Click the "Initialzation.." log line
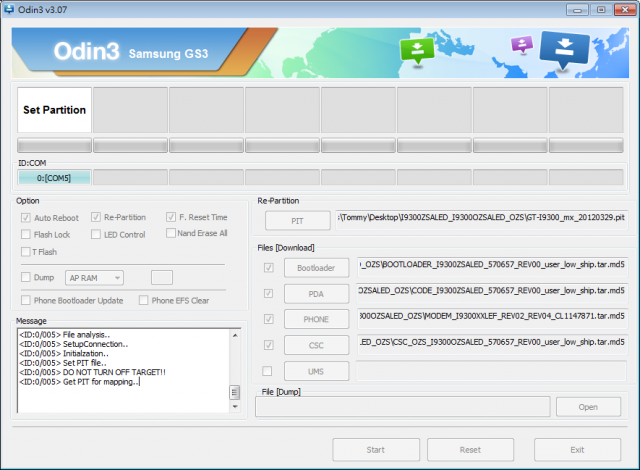The width and height of the screenshot is (640, 470). (64, 353)
